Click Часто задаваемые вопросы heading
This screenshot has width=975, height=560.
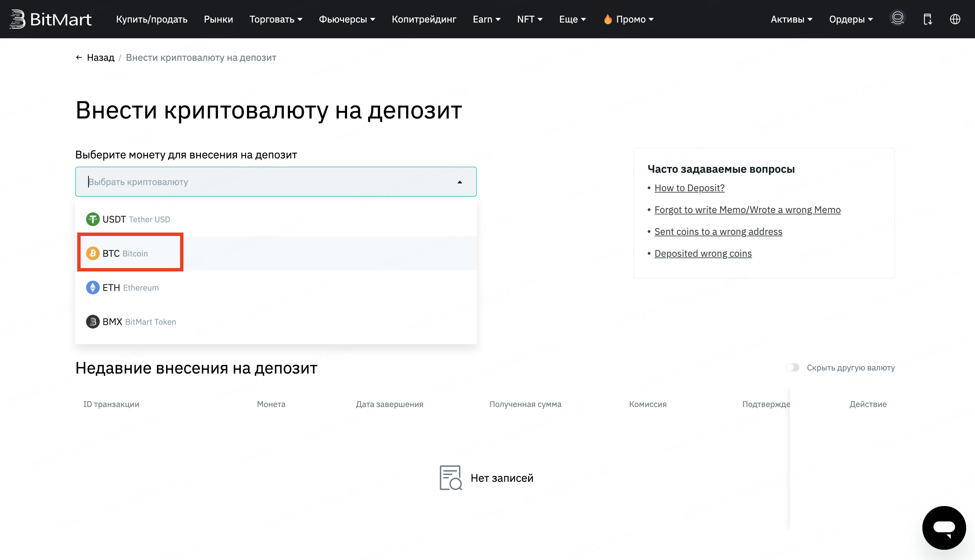tap(721, 169)
